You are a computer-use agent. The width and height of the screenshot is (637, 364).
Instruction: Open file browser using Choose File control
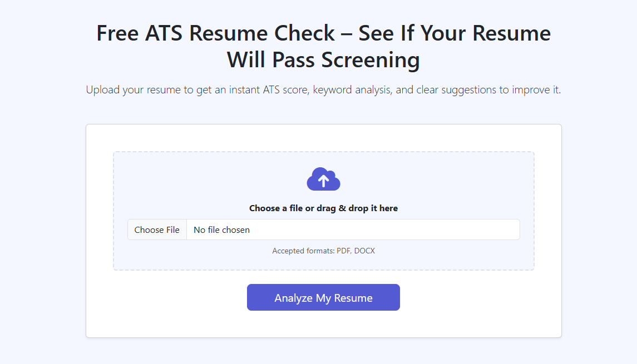click(x=157, y=230)
